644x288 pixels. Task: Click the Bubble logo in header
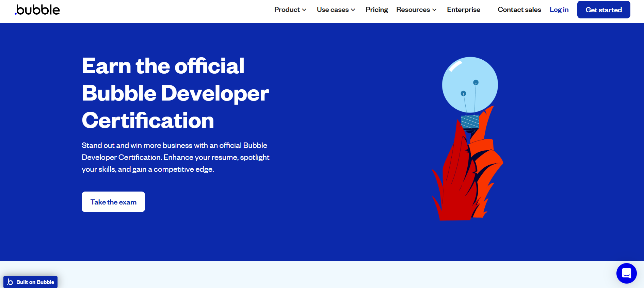point(37,10)
